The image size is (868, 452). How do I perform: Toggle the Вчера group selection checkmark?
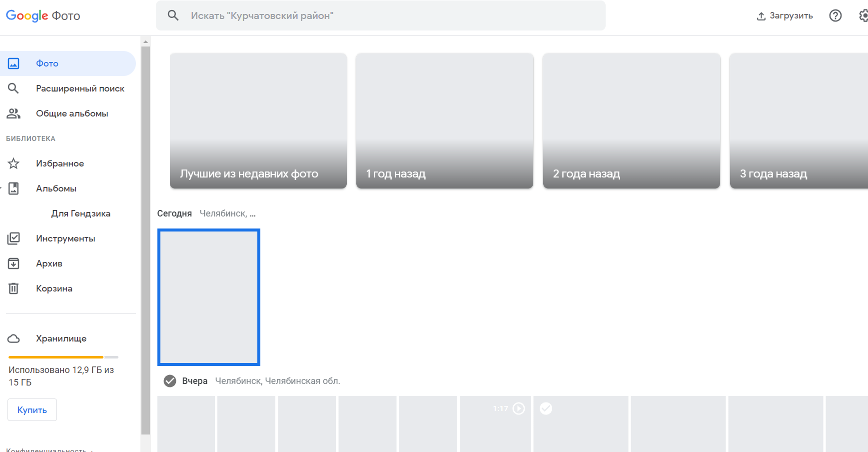170,381
